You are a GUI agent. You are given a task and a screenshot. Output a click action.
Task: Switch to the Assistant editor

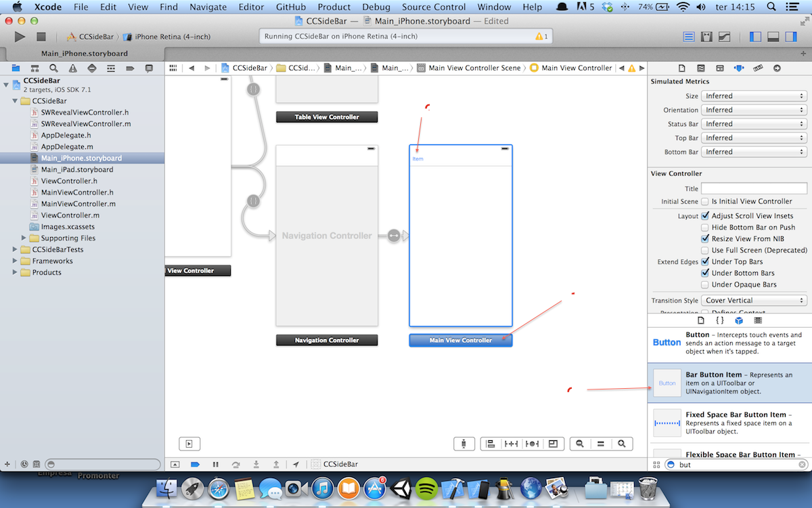[x=706, y=37]
